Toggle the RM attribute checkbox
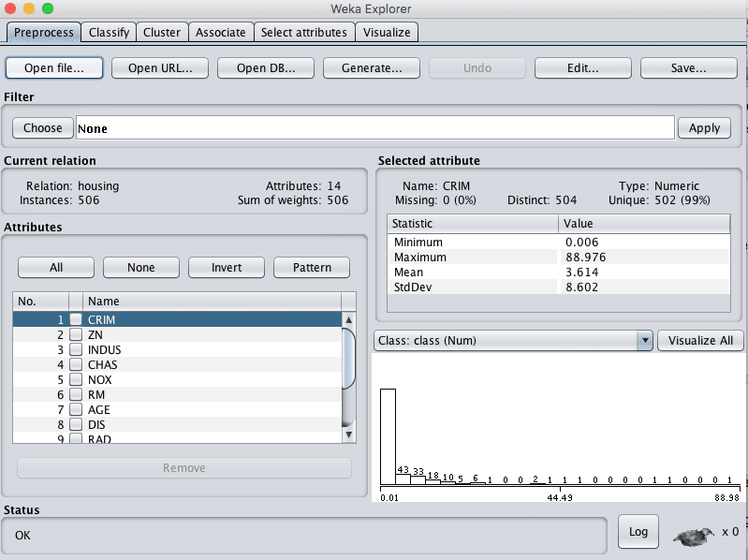Image resolution: width=748 pixels, height=560 pixels. pos(76,394)
